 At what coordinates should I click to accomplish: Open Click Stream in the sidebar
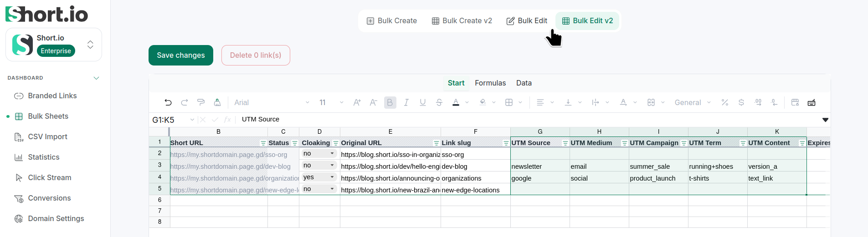click(50, 177)
